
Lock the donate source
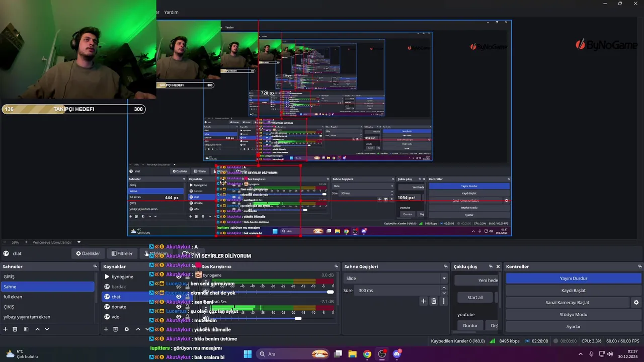188,307
